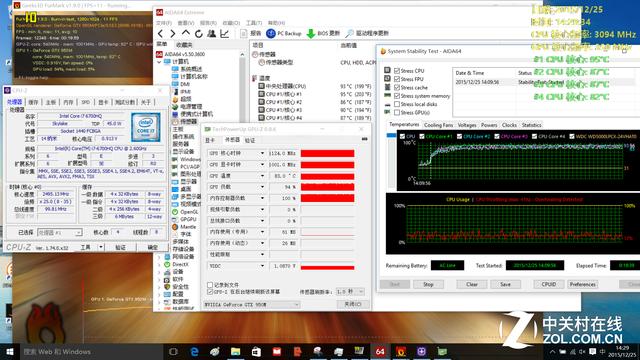Image resolution: width=640 pixels, height=360 pixels.
Task: Click GPU-Z close (关闭) button
Action: (x=353, y=304)
